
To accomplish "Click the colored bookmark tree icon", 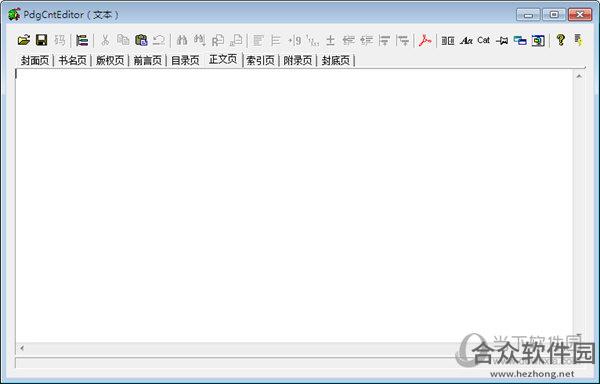I will click(x=82, y=40).
